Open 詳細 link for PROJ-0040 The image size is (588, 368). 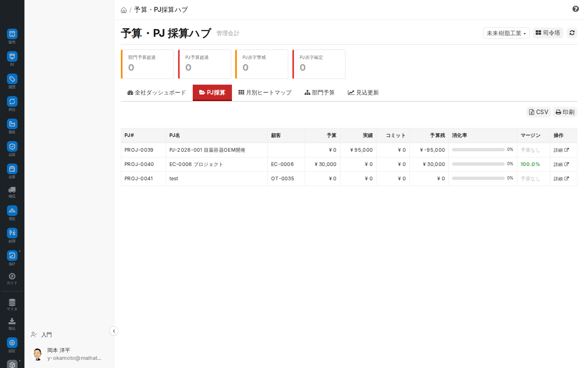(561, 164)
